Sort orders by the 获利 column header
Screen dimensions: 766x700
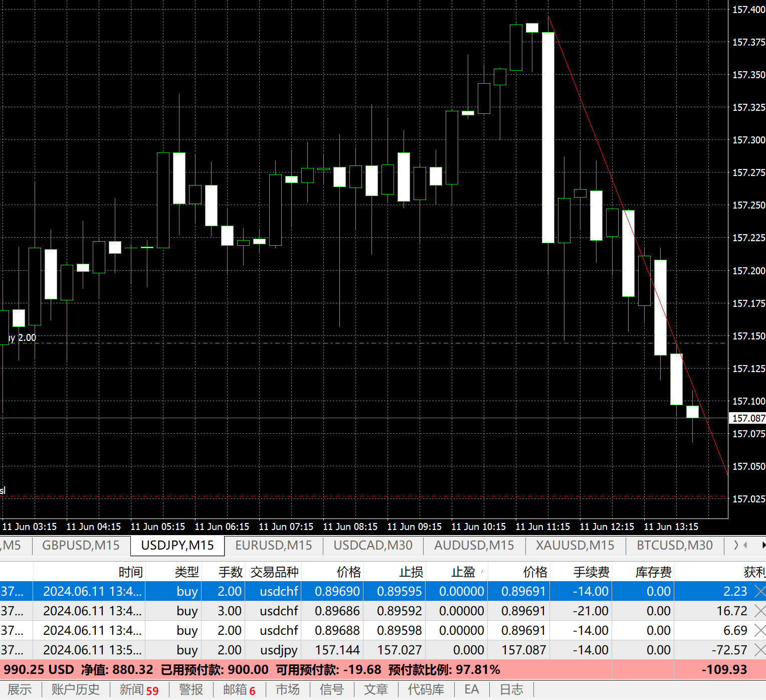pyautogui.click(x=720, y=572)
